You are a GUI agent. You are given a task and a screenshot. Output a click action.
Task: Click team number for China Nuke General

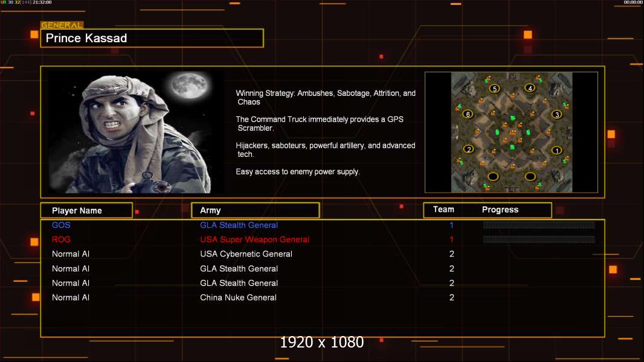click(452, 297)
